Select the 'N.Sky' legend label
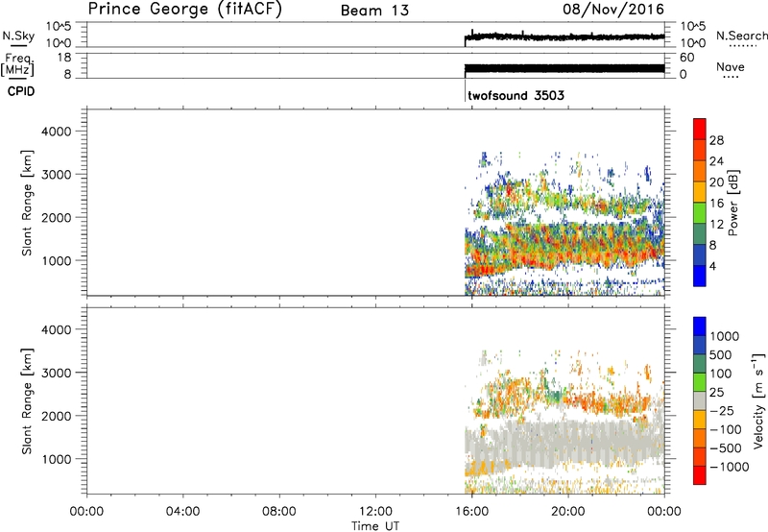Image resolution: width=768 pixels, height=532 pixels. point(18,36)
